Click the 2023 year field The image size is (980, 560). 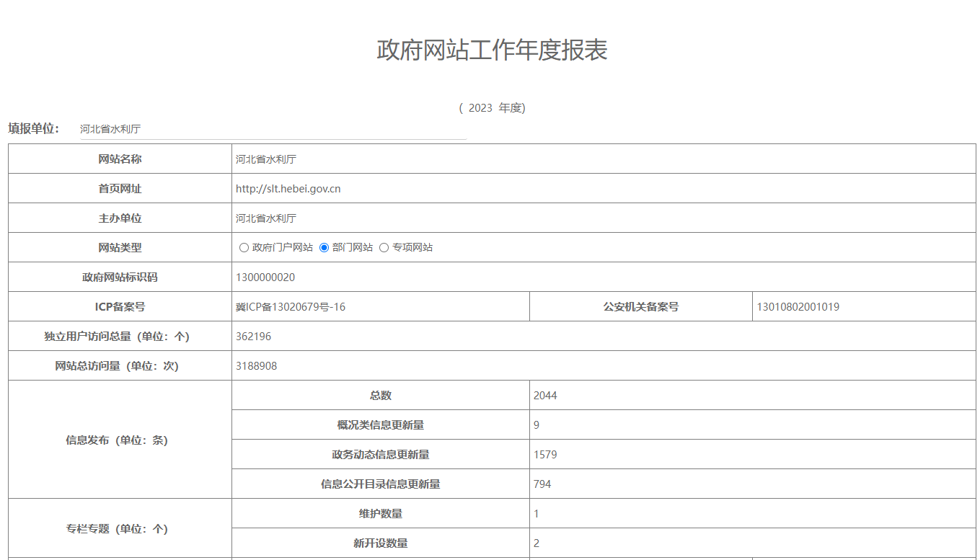tap(480, 108)
